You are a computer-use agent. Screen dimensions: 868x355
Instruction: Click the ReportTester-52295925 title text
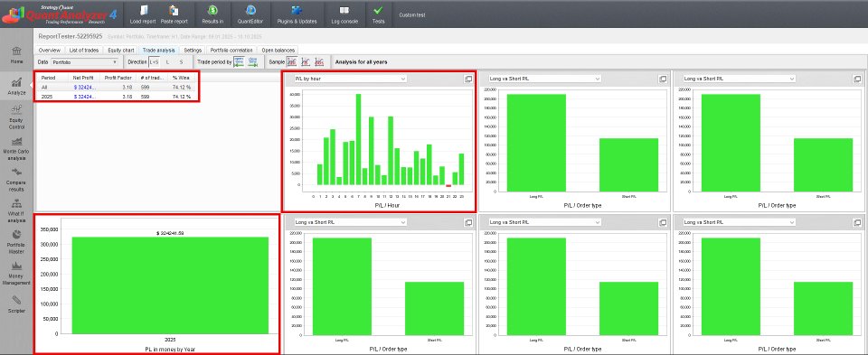(x=70, y=36)
